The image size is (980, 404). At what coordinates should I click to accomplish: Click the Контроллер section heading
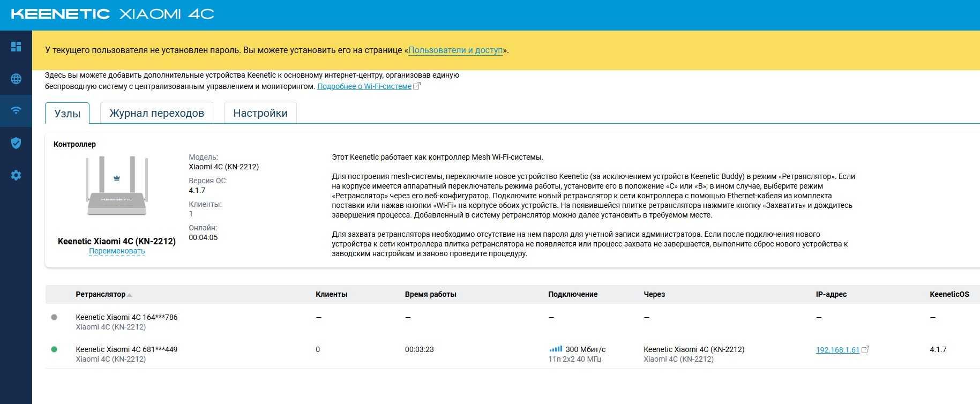[74, 144]
